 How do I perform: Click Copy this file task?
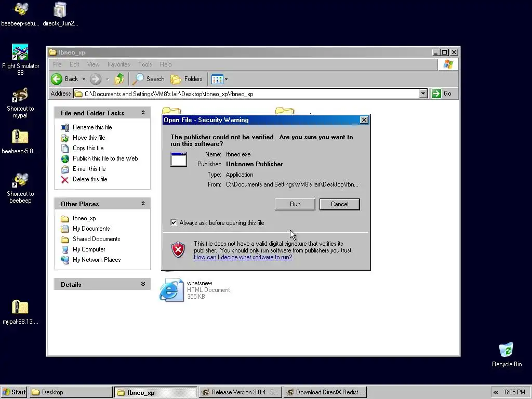coord(88,148)
